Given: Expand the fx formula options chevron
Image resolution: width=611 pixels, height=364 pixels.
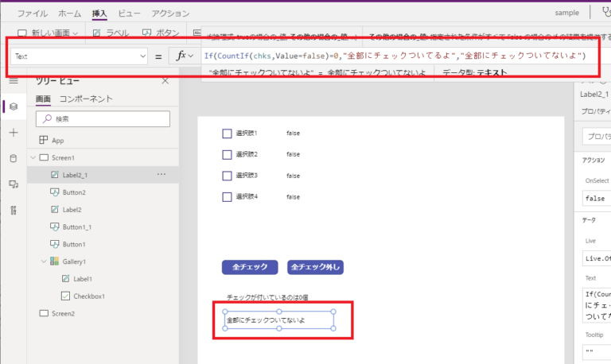Looking at the screenshot, I should pos(191,56).
